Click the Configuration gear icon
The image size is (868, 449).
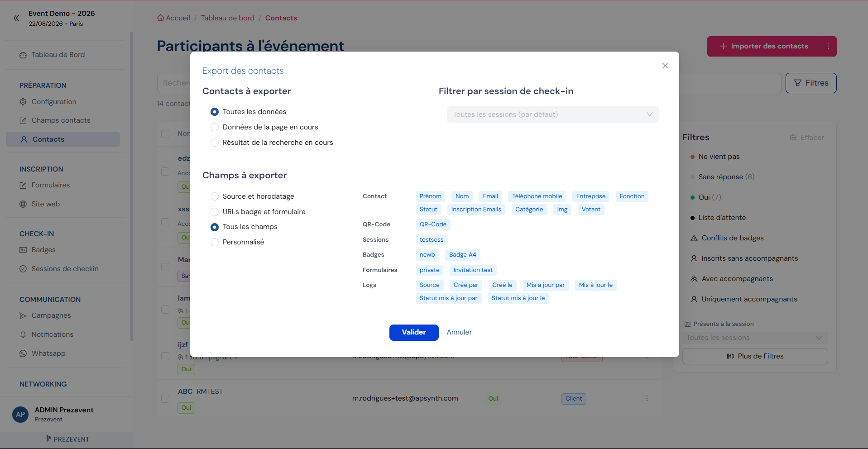click(23, 102)
